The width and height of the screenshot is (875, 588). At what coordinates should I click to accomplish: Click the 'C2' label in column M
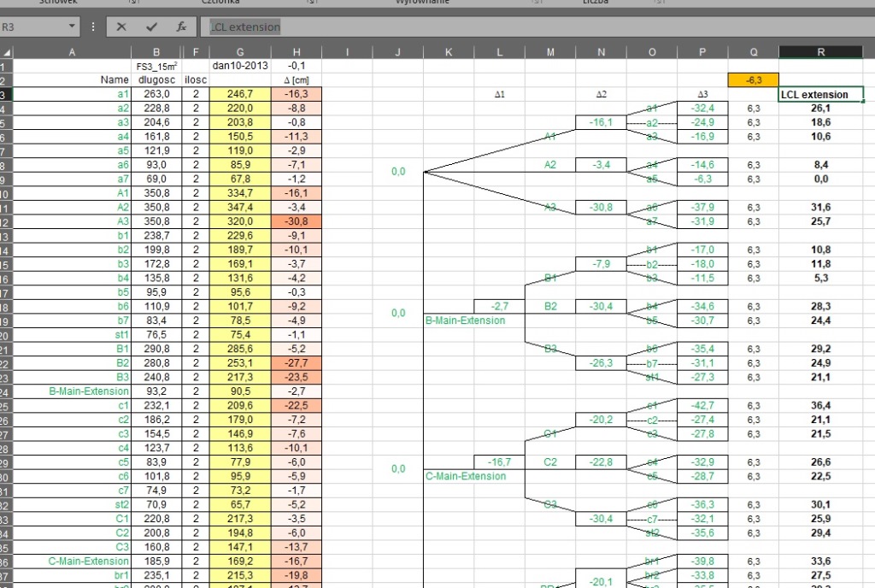[550, 462]
